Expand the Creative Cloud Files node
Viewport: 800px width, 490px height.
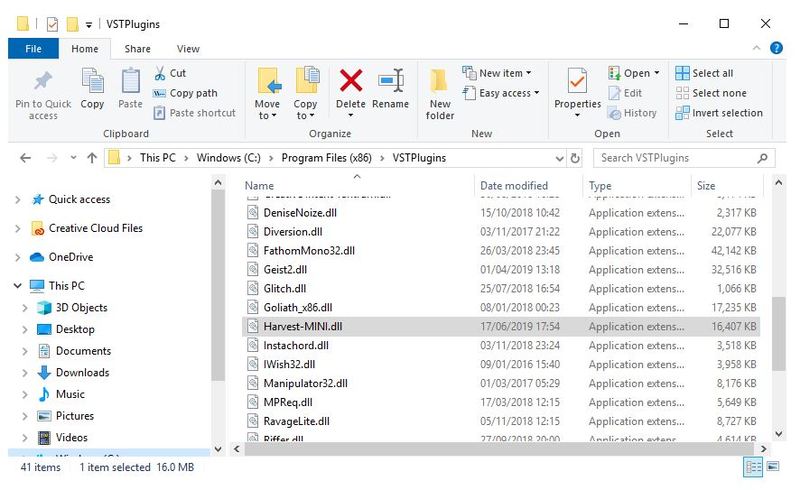[18, 229]
